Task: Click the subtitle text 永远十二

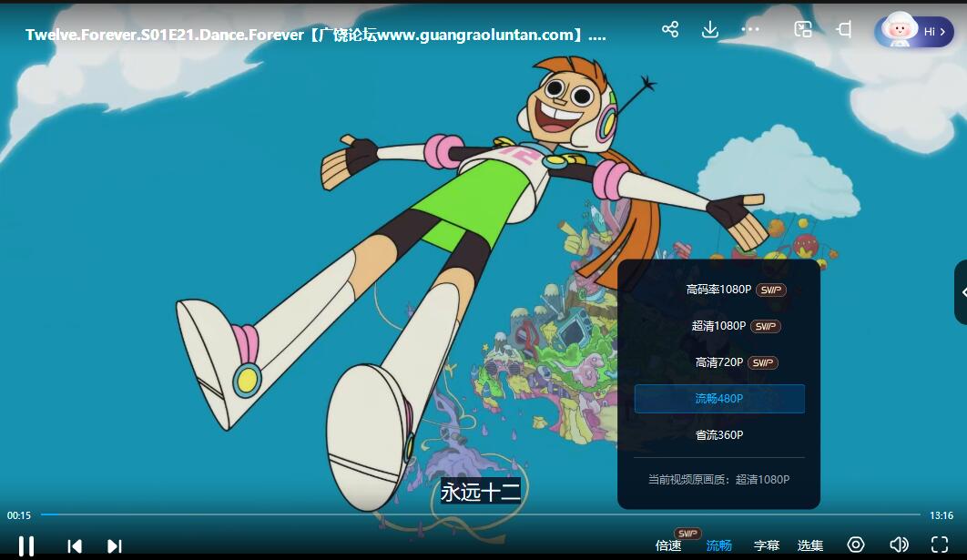Action: point(481,492)
